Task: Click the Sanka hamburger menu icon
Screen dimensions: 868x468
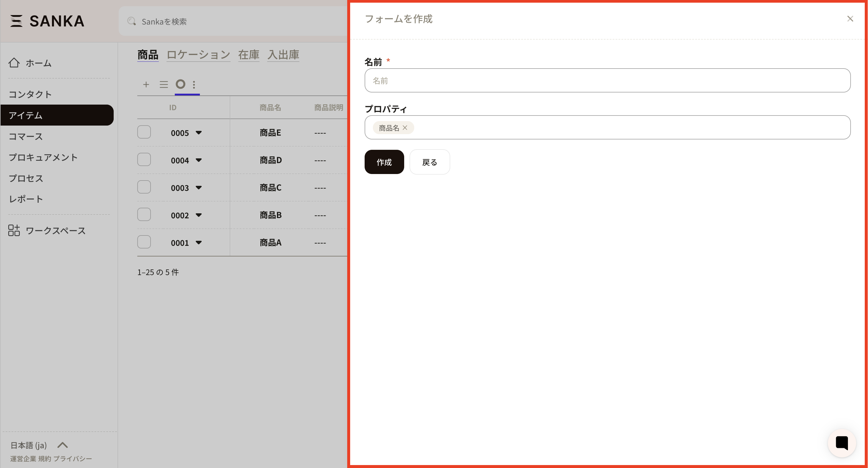Action: 16,21
